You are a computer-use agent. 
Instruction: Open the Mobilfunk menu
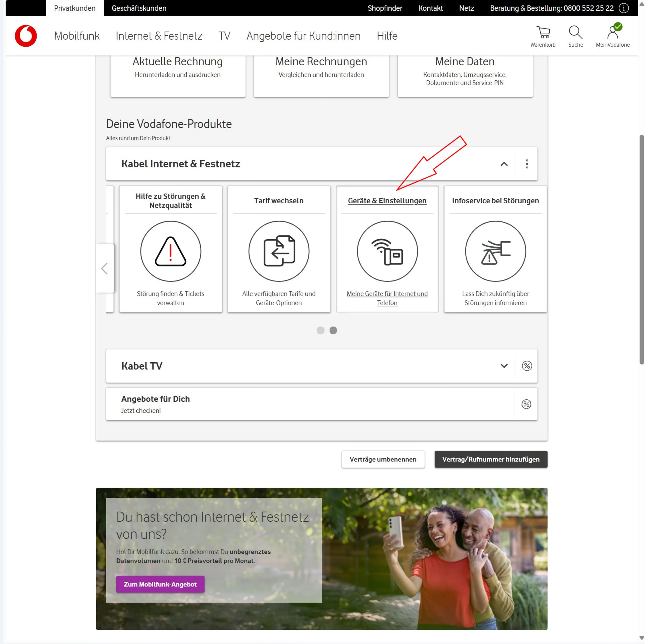77,36
